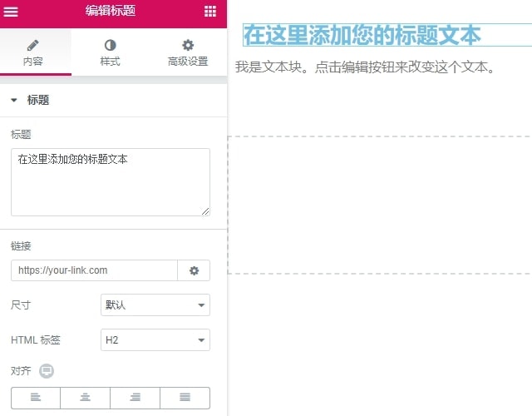
Task: Switch to the 高级设置 tab
Action: click(x=188, y=52)
